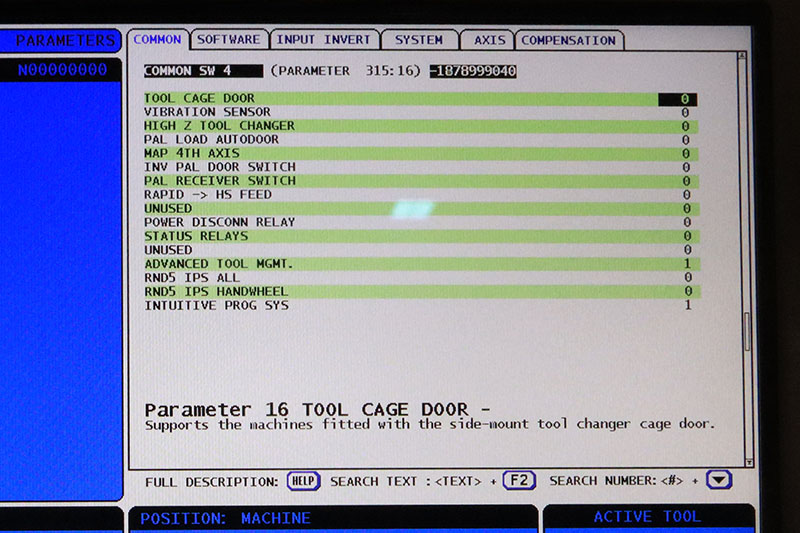800x533 pixels.
Task: Click the scrollbar up arrow
Action: 742,55
